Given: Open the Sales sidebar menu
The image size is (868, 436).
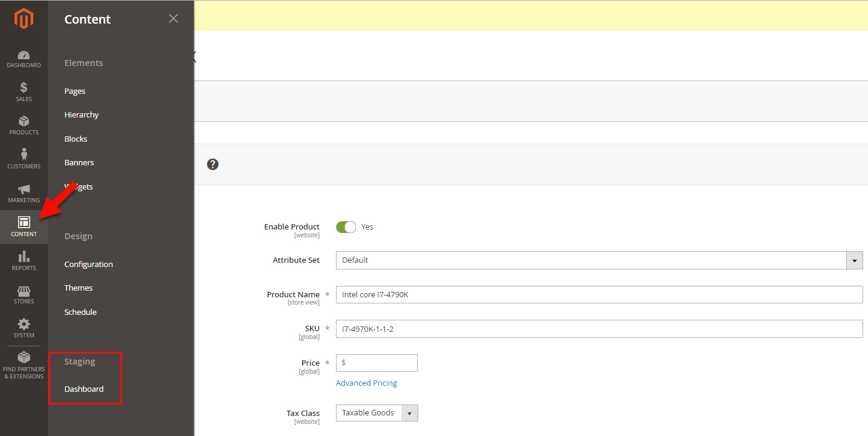Looking at the screenshot, I should pos(24,92).
